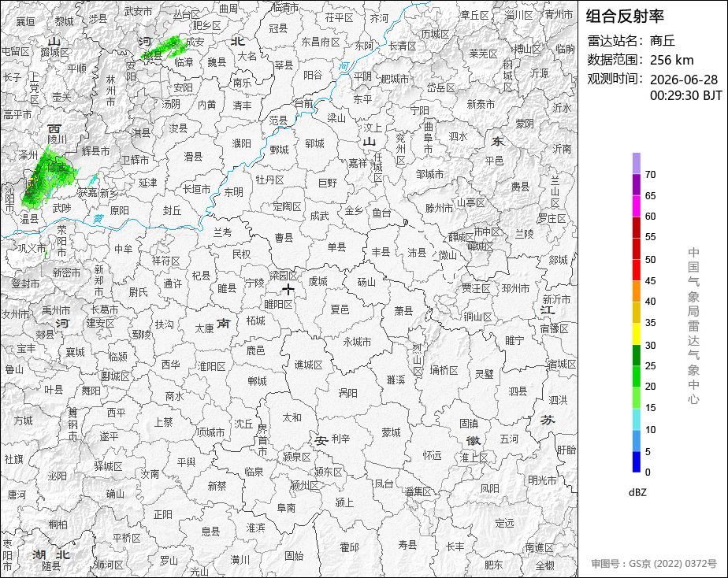The image size is (728, 578).
Task: Click the 中牟 county label
Action: (x=124, y=249)
